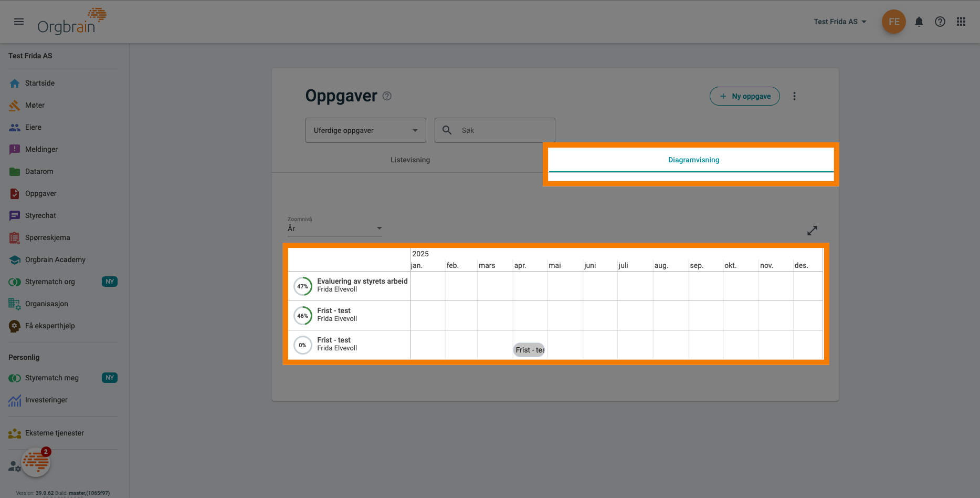Screen dimensions: 980x498
Task: Open the three-dot more options menu
Action: click(x=794, y=96)
